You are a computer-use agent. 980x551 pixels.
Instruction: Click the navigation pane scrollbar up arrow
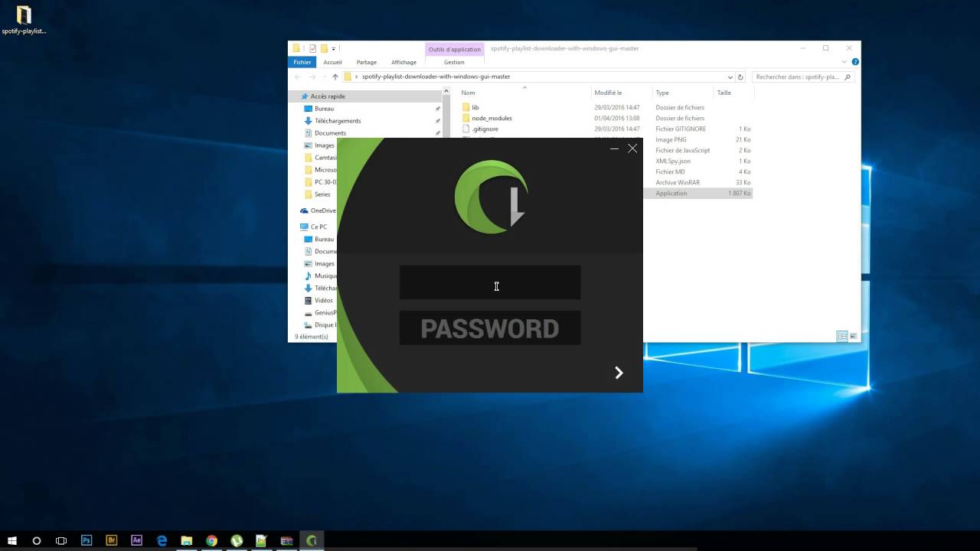pos(446,92)
